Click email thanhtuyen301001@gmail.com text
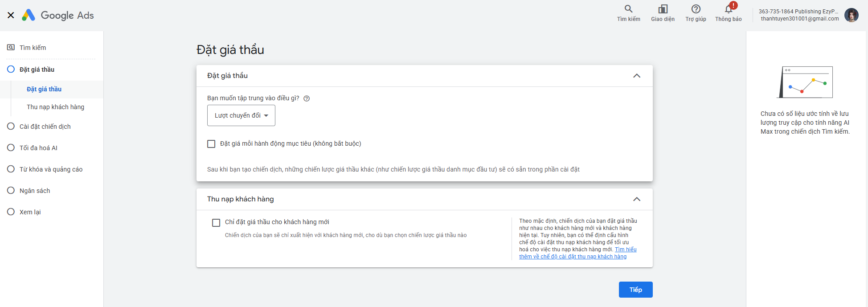868x307 pixels. click(x=800, y=19)
